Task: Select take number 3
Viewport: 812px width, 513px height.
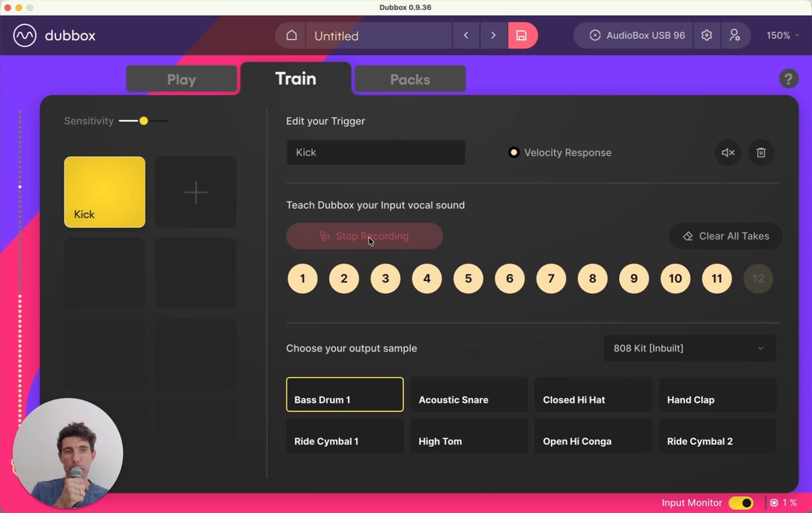Action: coord(386,279)
